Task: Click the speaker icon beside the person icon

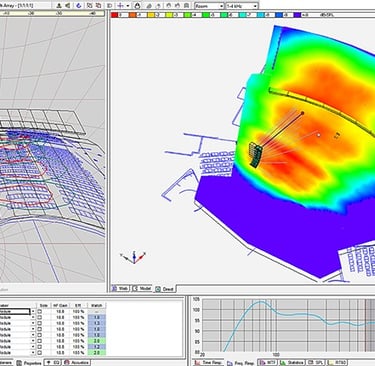Action: pos(68,5)
